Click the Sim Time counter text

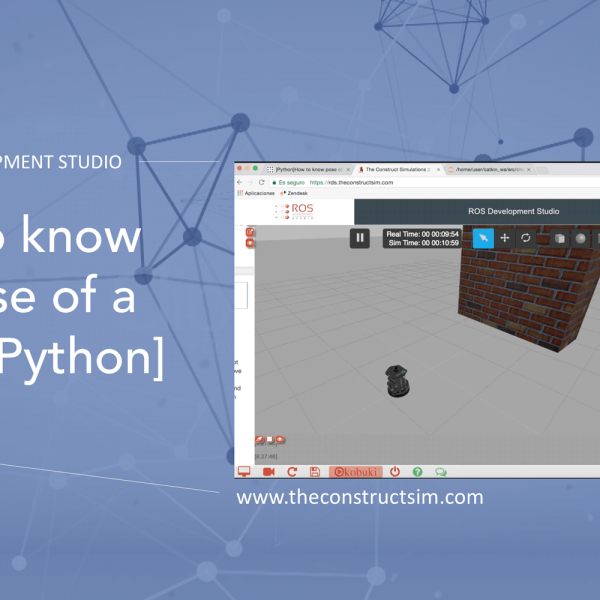click(x=424, y=243)
